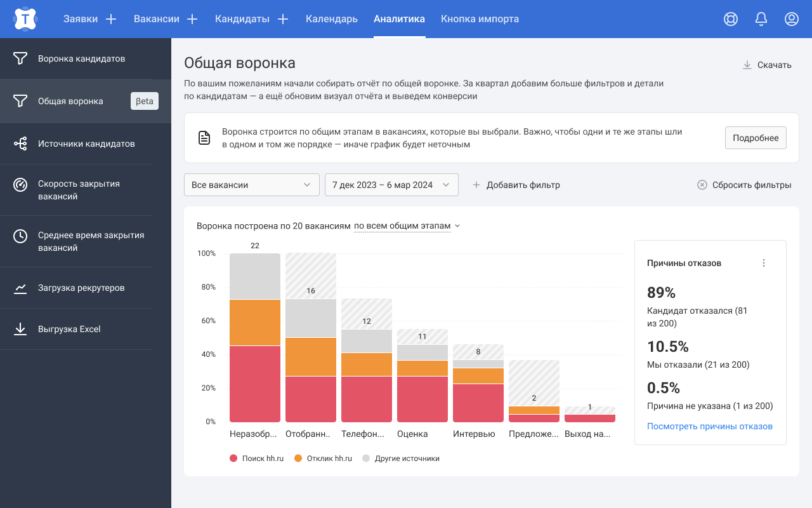The height and width of the screenshot is (508, 812).
Task: Expand по всем общим этапам selector
Action: 407,226
